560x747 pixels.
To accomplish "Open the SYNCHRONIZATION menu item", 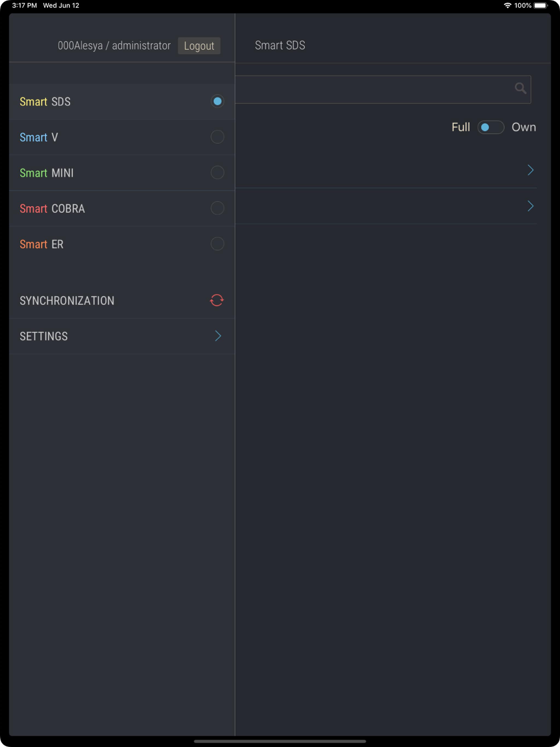I will click(122, 301).
